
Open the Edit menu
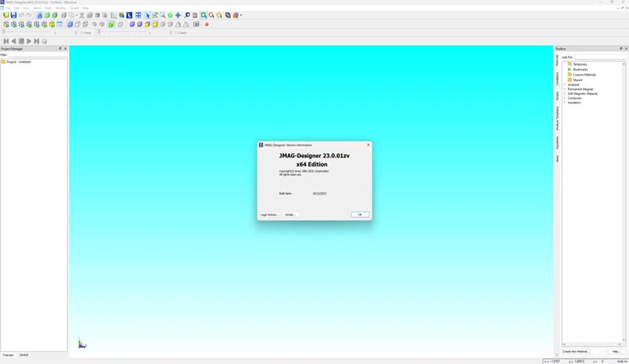tap(17, 8)
